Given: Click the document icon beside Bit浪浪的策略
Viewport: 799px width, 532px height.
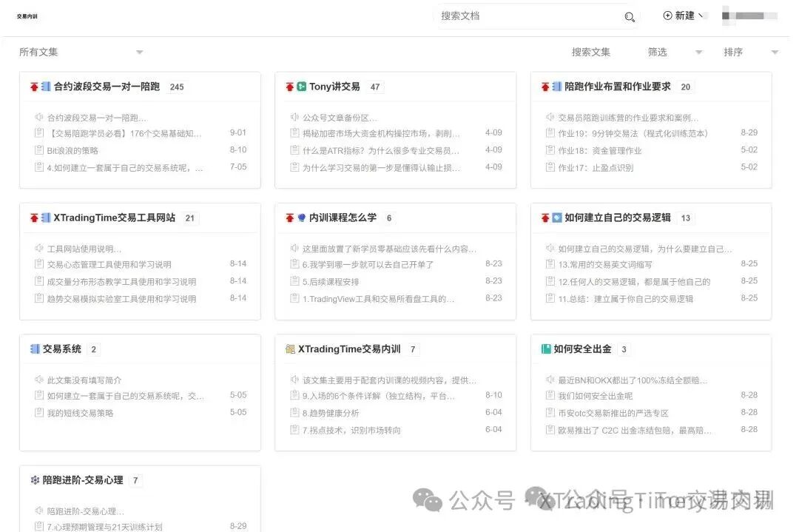Looking at the screenshot, I should (38, 150).
